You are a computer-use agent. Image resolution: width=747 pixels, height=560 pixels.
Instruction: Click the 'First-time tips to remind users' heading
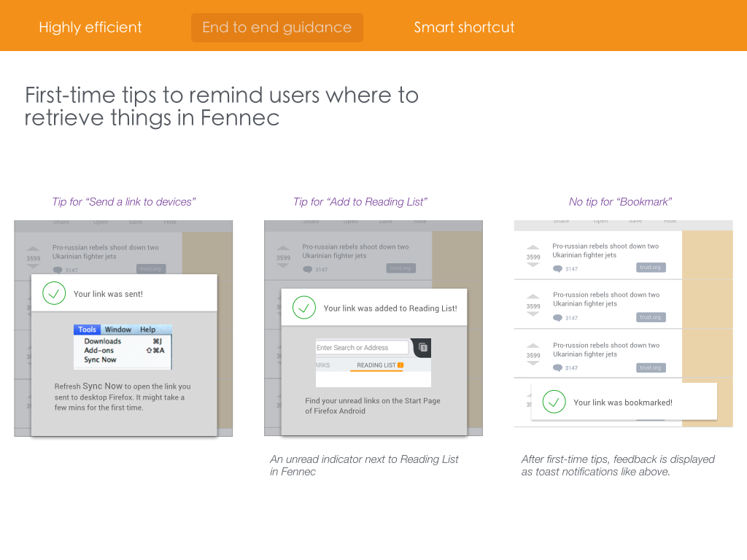coord(222,106)
